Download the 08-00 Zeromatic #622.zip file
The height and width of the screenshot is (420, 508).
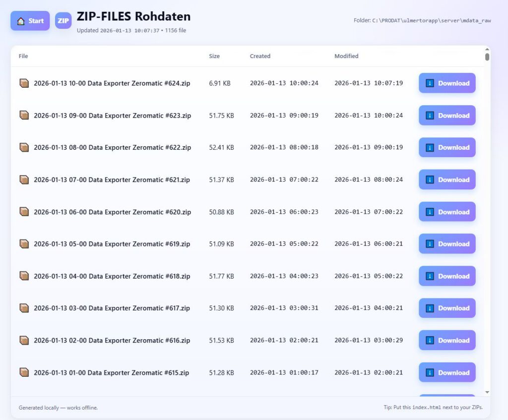point(447,147)
